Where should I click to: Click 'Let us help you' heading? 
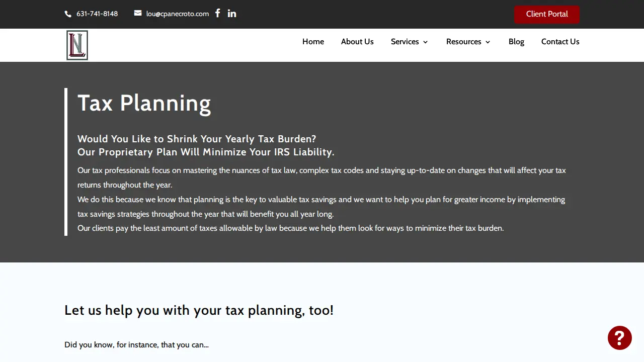click(x=199, y=310)
